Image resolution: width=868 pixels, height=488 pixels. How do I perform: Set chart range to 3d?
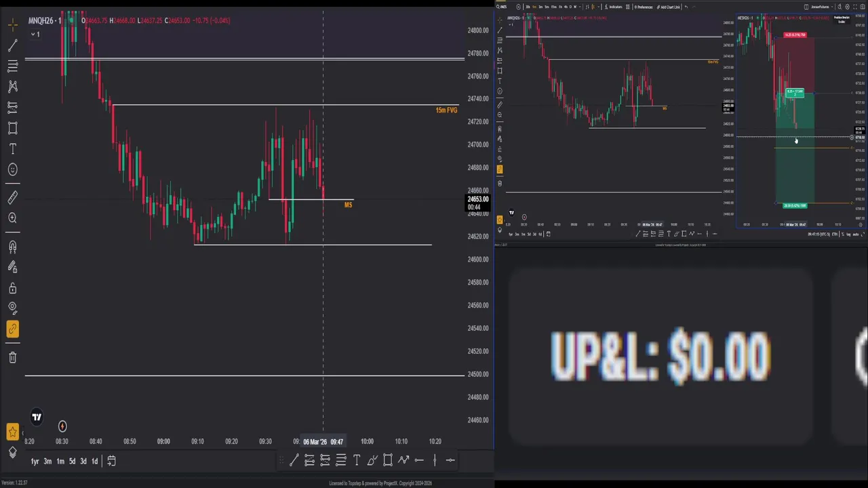[x=83, y=461]
